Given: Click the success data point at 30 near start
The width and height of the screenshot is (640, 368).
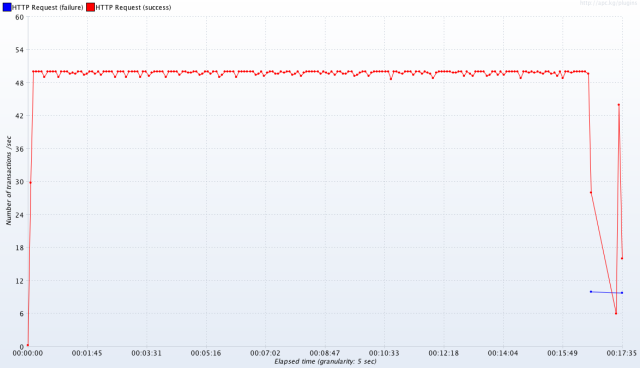Looking at the screenshot, I should pos(30,182).
